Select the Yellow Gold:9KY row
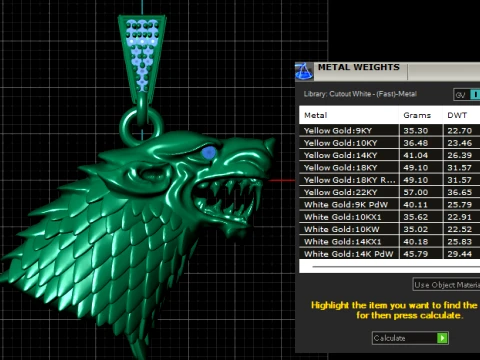The width and height of the screenshot is (480, 360). pos(390,131)
